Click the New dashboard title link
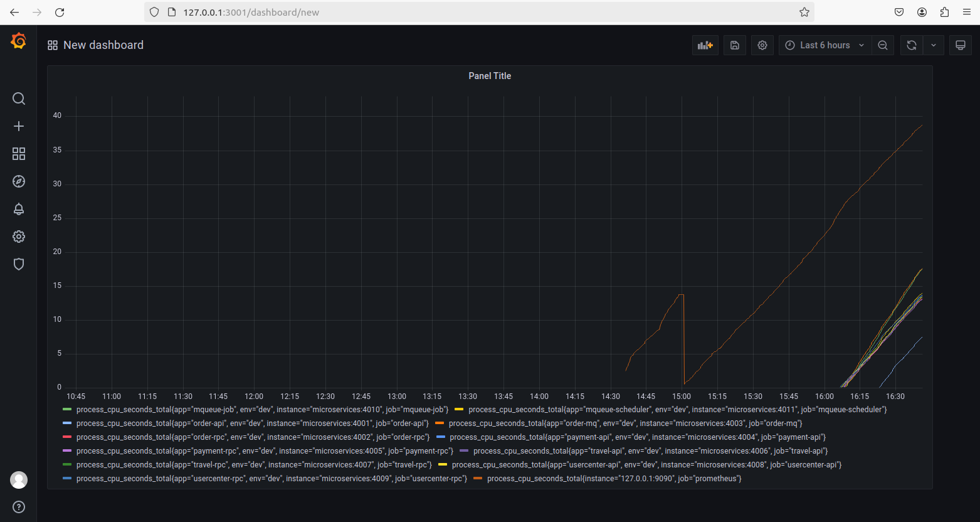This screenshot has width=980, height=522. point(103,45)
